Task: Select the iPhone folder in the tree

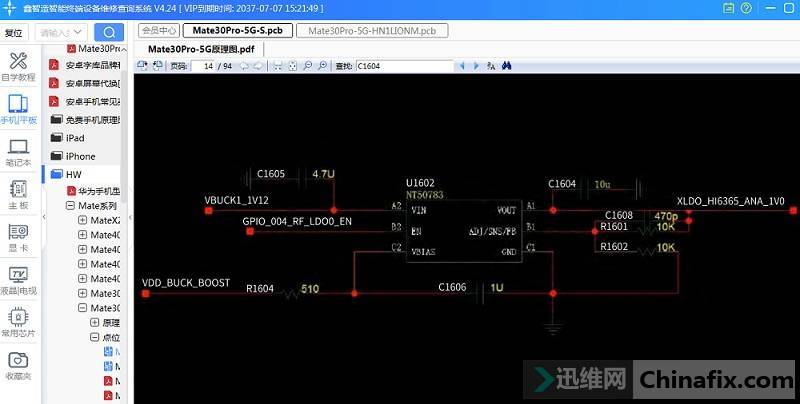Action: click(80, 156)
